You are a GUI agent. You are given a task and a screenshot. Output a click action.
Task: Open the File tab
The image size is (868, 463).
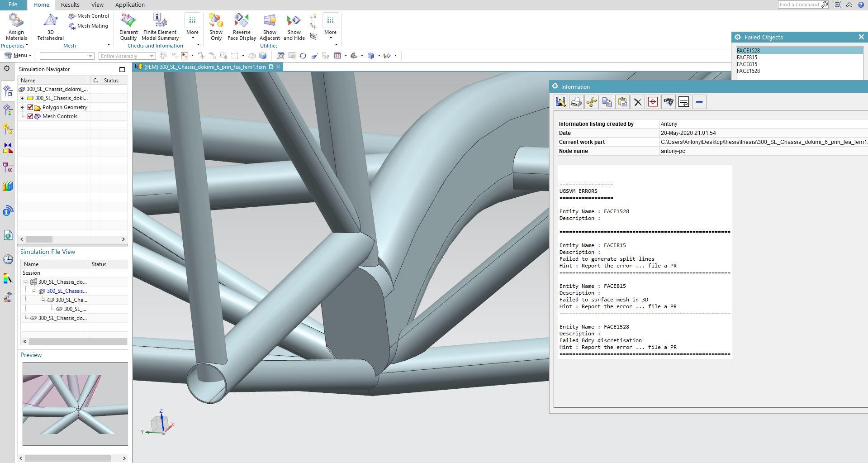click(x=13, y=5)
